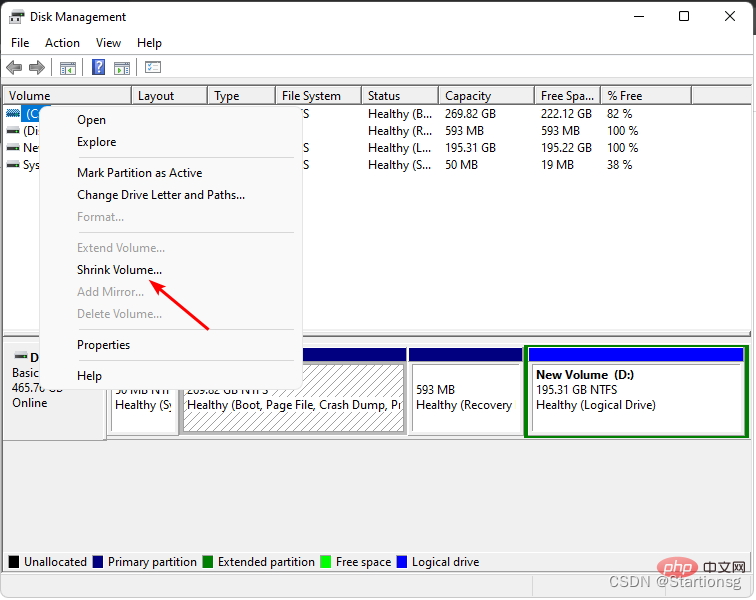Click the lime Free space legend swatch
756x600 pixels.
(326, 562)
